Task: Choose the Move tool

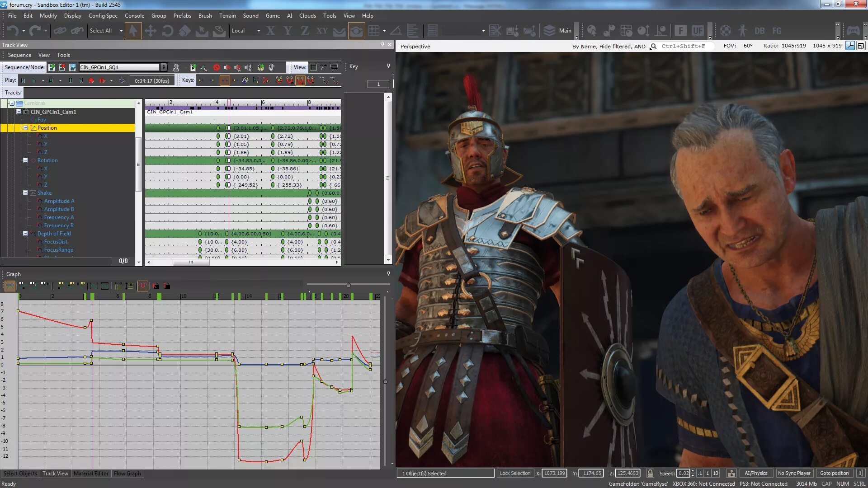Action: tap(150, 31)
